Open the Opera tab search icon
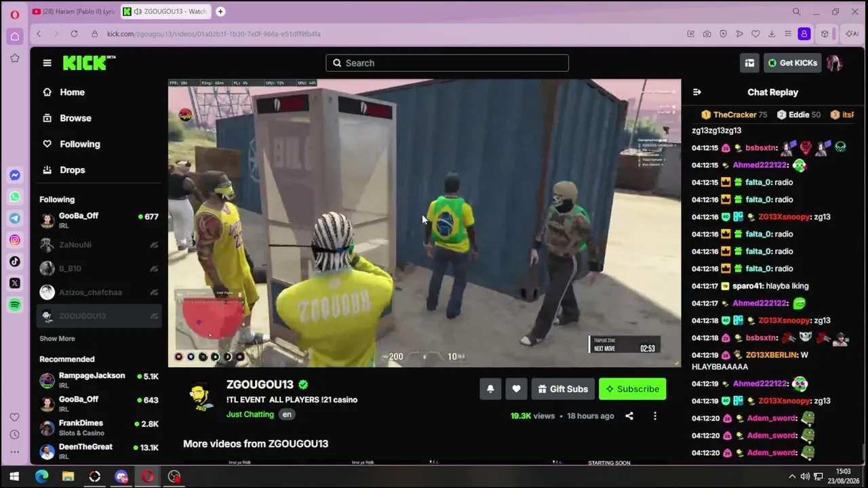The image size is (868, 488). pyautogui.click(x=797, y=12)
